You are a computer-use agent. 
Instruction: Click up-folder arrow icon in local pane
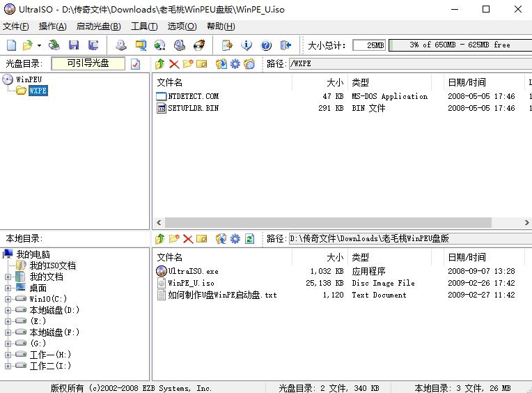coord(160,239)
